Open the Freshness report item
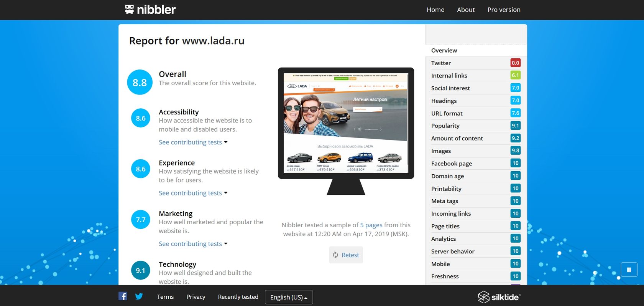The height and width of the screenshot is (306, 644). coord(476,276)
